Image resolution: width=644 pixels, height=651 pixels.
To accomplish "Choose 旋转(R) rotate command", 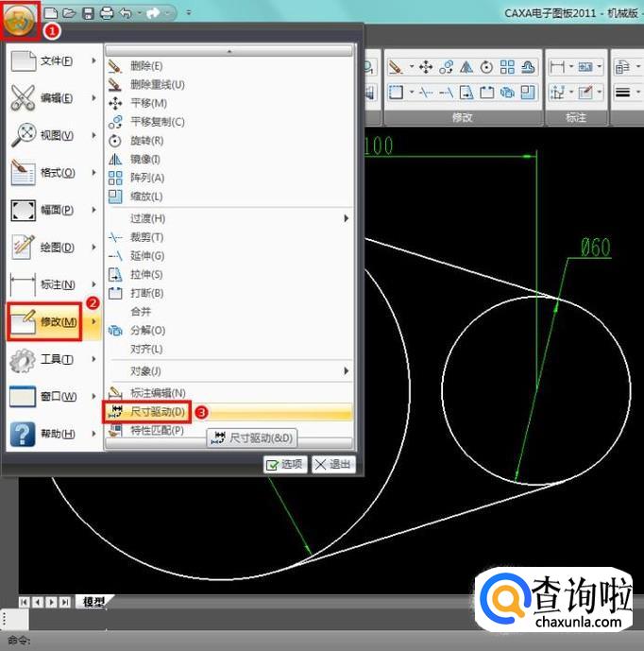I will tap(145, 141).
